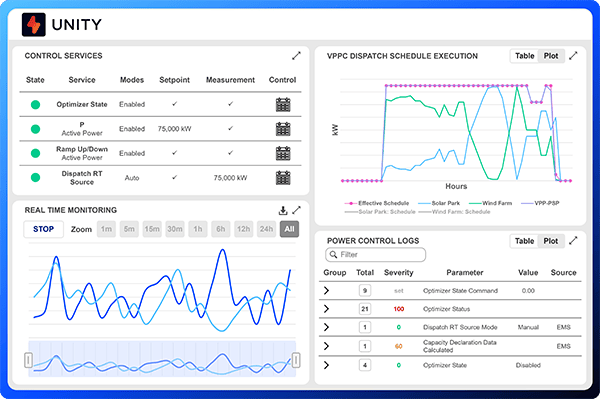Viewport: 600px width, 399px height.
Task: Open schedule calendar for Dispatch RT Source
Action: (x=283, y=178)
